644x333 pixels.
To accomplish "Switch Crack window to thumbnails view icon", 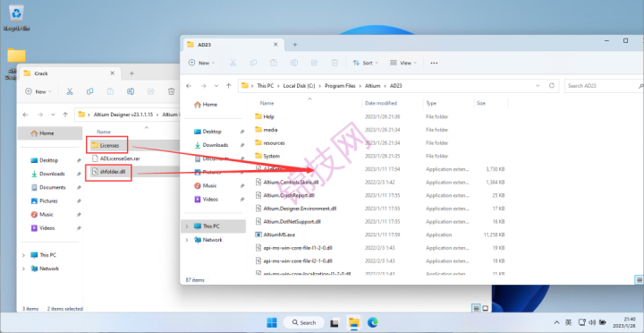I will [x=485, y=308].
